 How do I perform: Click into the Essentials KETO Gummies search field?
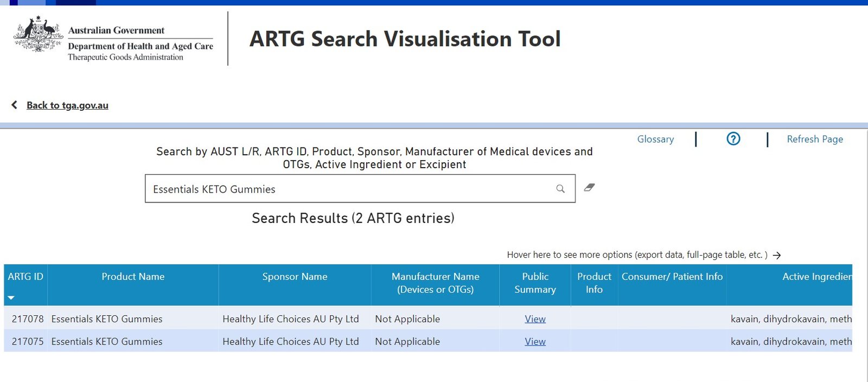tap(347, 189)
